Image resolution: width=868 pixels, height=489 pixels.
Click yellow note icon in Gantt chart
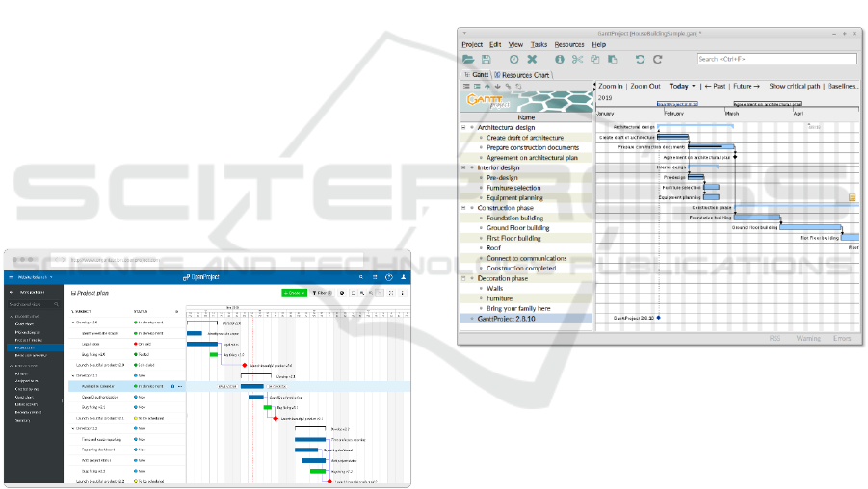852,197
